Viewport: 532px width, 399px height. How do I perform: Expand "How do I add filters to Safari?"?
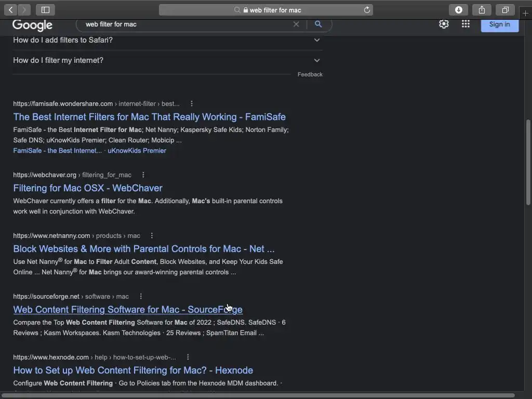click(167, 40)
